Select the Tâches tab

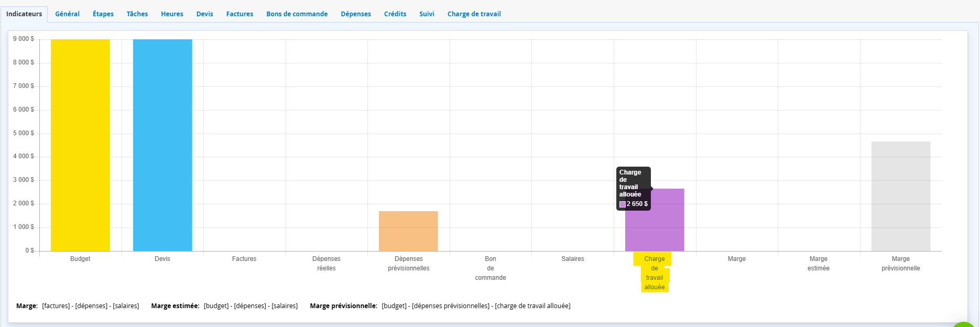(137, 14)
